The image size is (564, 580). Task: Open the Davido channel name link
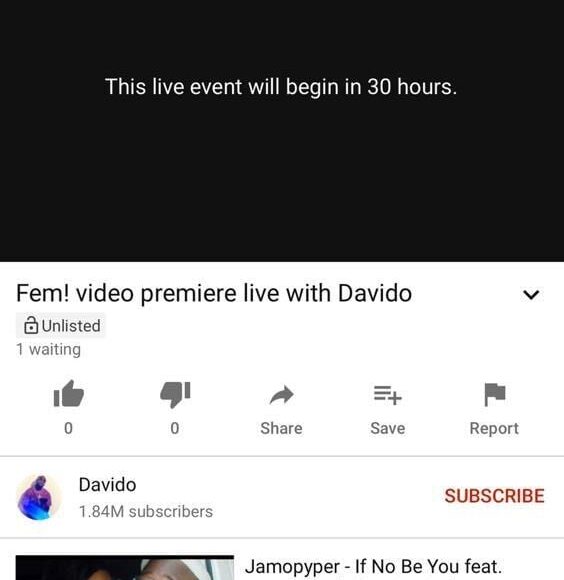click(x=107, y=485)
